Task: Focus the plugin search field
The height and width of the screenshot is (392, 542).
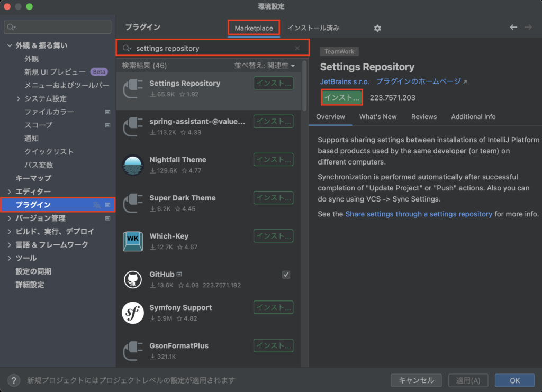Action: (x=213, y=48)
